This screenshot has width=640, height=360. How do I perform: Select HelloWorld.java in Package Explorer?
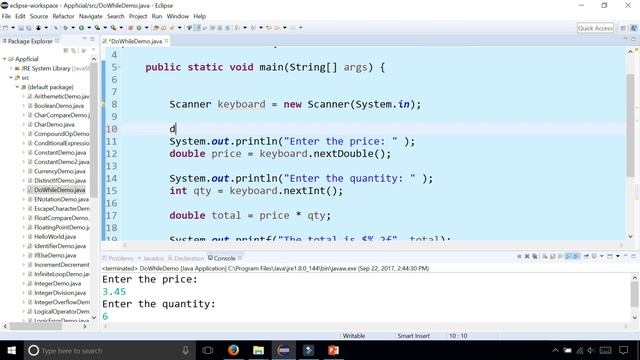[x=55, y=237]
